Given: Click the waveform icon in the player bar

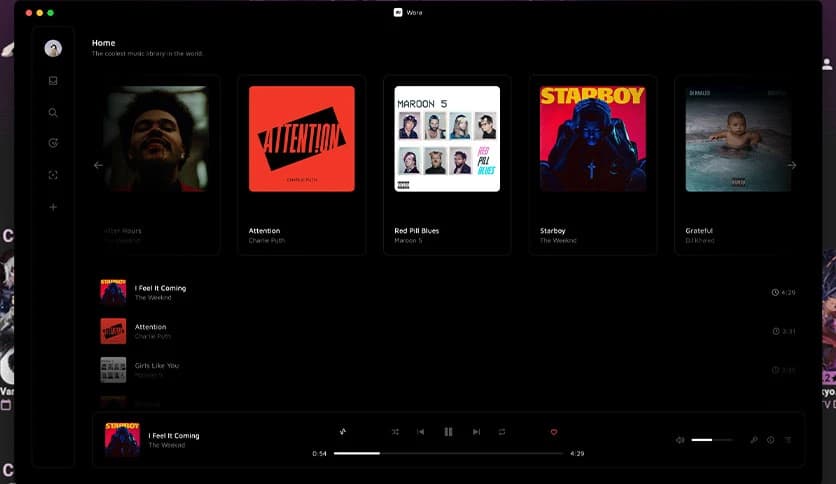Looking at the screenshot, I should (x=343, y=432).
